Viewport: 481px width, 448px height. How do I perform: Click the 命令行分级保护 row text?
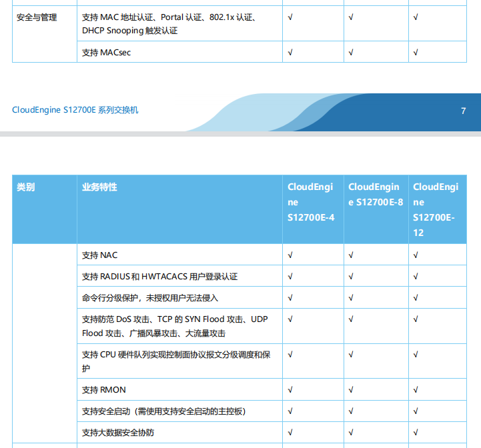tap(150, 298)
